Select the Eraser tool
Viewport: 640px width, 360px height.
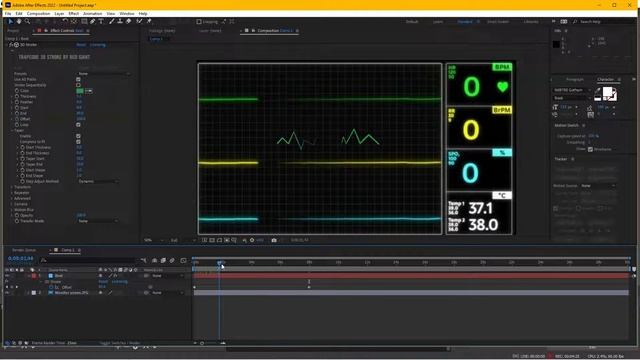click(x=129, y=21)
